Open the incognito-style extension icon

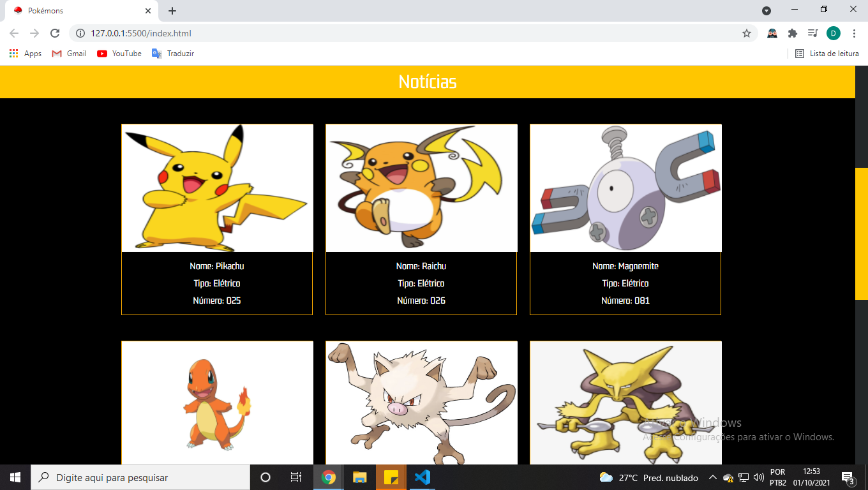click(772, 33)
